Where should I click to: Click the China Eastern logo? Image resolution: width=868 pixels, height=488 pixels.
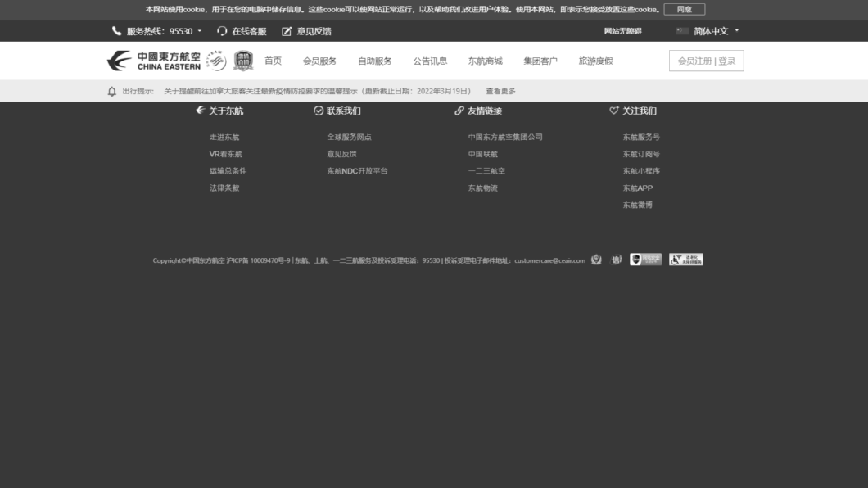pos(153,61)
